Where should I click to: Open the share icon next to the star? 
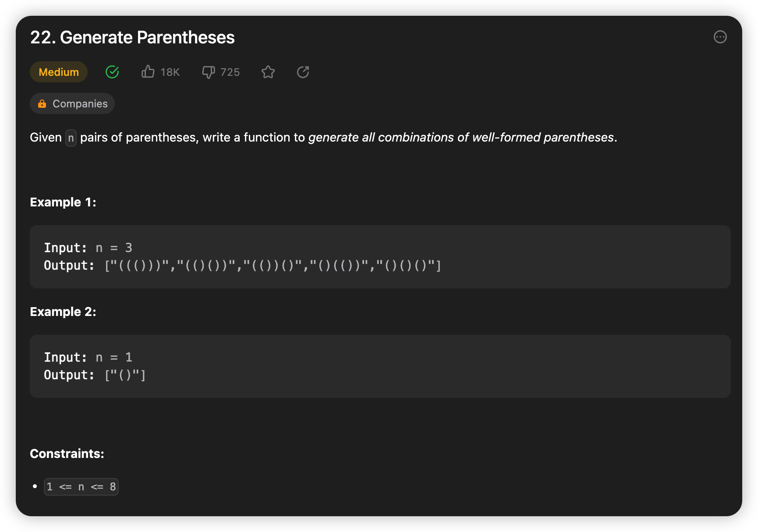tap(303, 72)
